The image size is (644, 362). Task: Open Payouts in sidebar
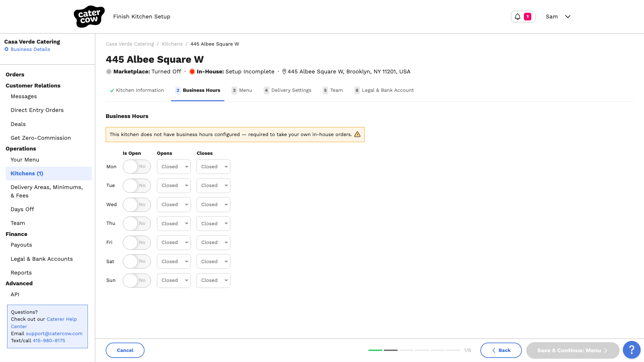click(21, 245)
